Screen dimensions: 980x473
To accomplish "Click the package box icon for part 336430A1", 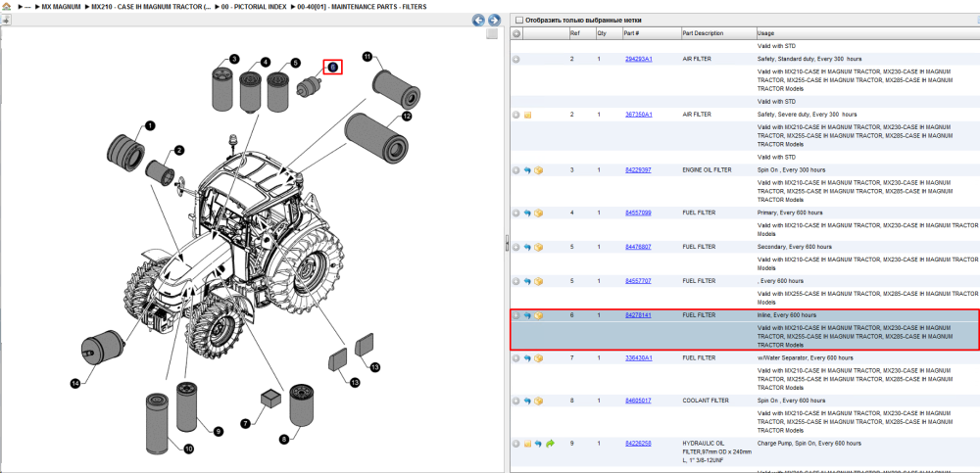I will (538, 358).
